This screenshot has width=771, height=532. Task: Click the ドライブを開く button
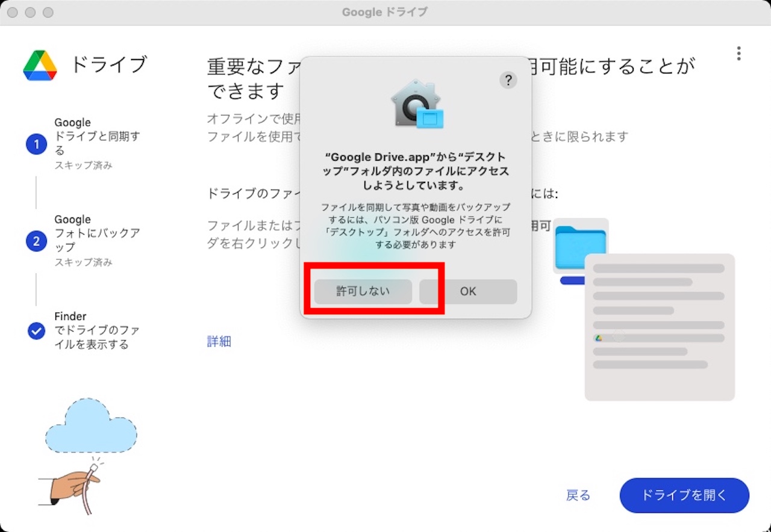click(684, 495)
